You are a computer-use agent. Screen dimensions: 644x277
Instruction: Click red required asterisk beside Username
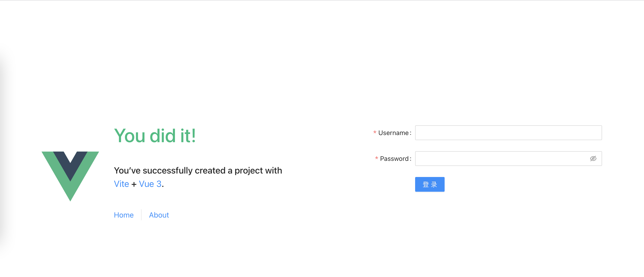tap(375, 133)
